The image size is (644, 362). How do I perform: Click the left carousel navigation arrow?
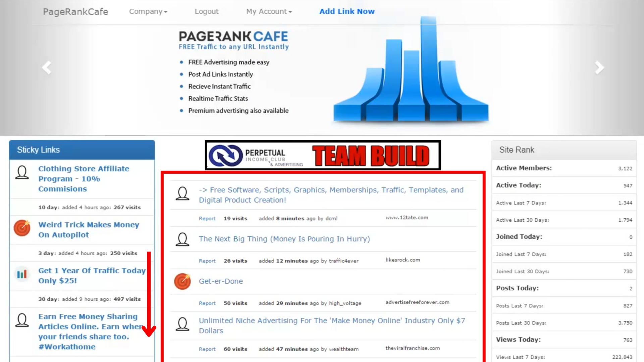(x=46, y=67)
